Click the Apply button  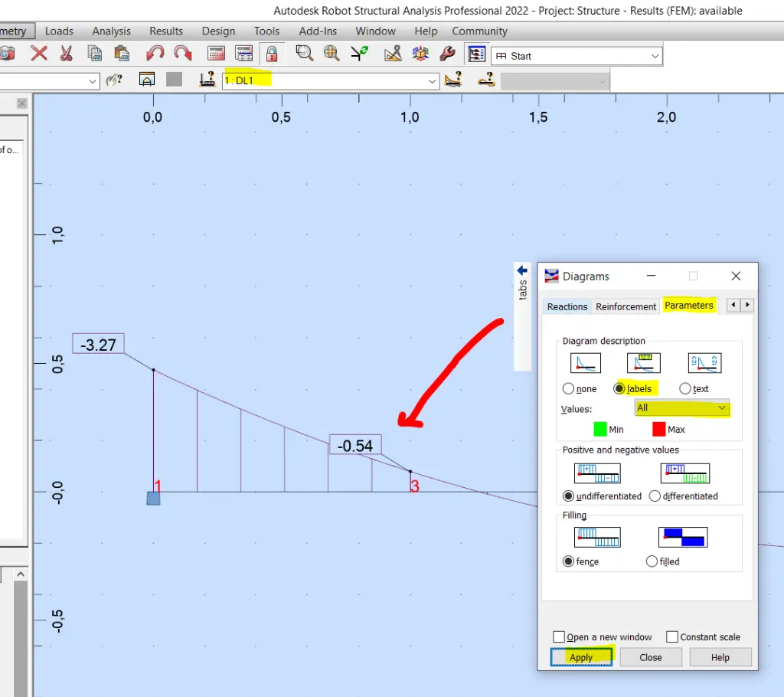[581, 657]
